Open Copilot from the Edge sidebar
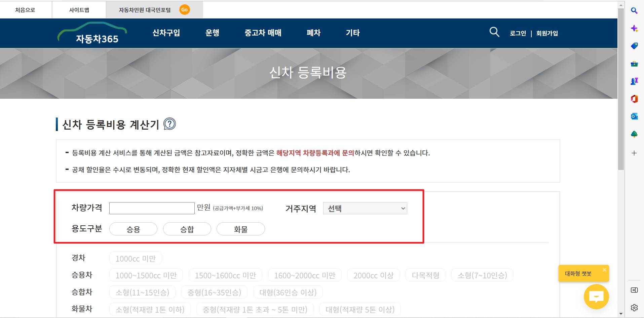The width and height of the screenshot is (644, 318). point(635,29)
